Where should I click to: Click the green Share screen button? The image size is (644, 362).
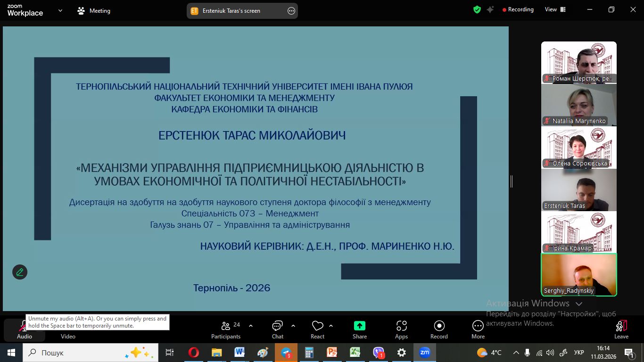[359, 329]
